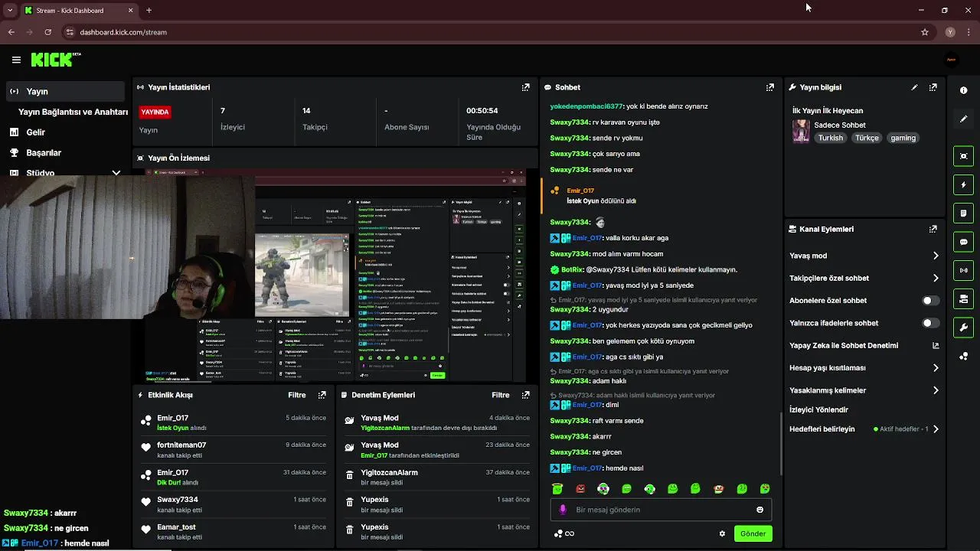Toggle Abonelere özel sohbet switch
The width and height of the screenshot is (980, 551).
click(930, 301)
